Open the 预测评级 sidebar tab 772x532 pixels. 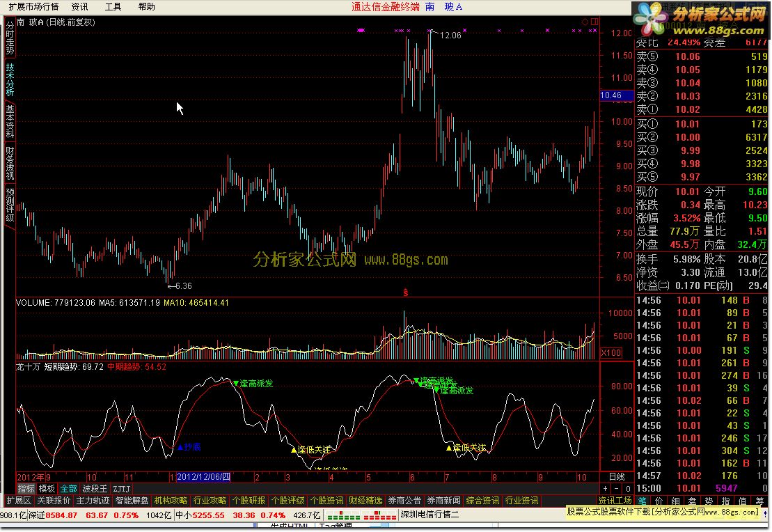10,205
